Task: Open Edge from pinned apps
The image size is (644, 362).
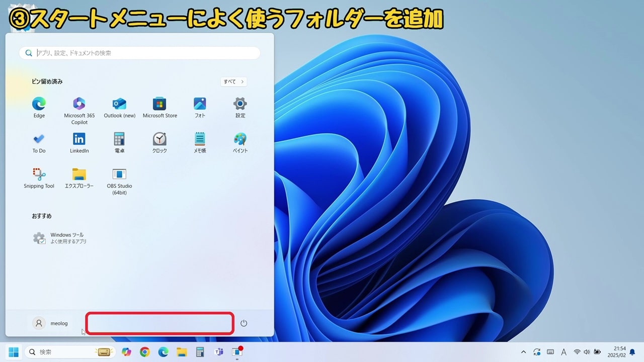Action: pos(39,108)
